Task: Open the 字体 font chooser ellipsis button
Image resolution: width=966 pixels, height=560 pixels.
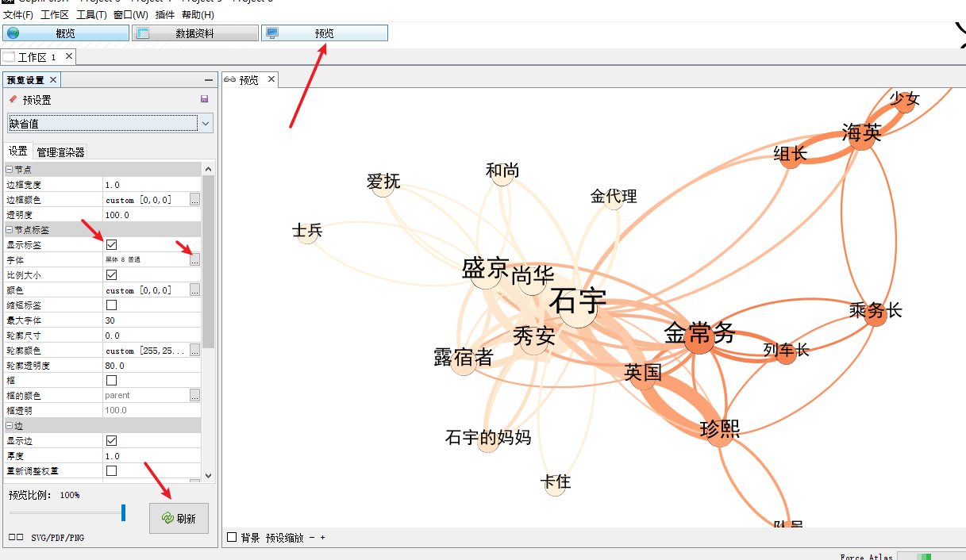Action: coord(194,259)
